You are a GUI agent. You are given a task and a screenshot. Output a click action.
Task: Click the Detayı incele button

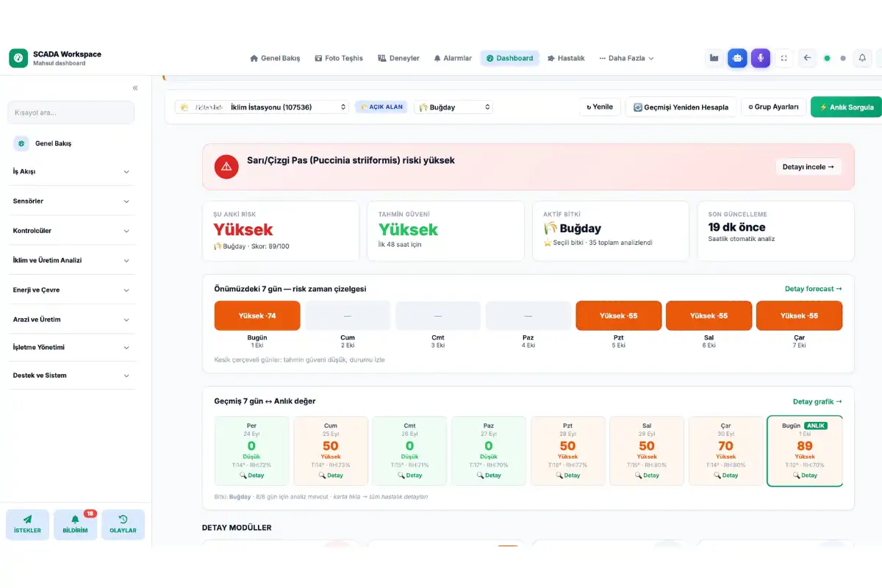tap(808, 167)
